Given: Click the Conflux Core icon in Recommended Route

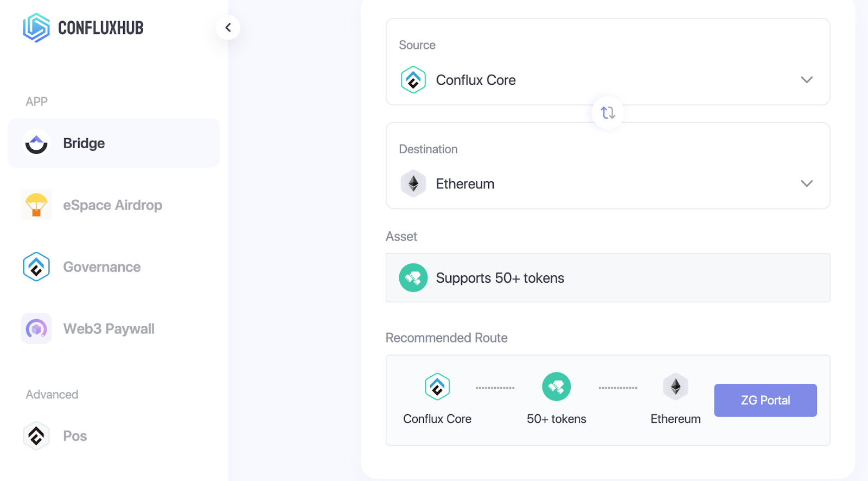Looking at the screenshot, I should point(437,387).
